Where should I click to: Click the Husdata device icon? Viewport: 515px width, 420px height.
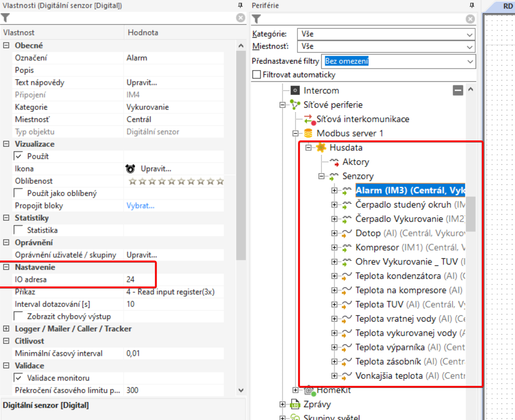point(321,147)
